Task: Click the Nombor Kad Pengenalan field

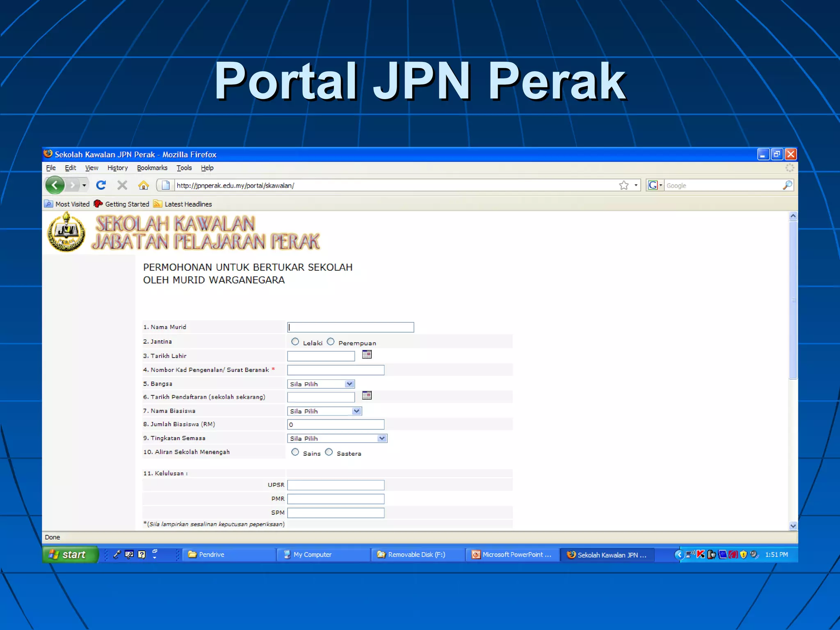Action: point(336,370)
